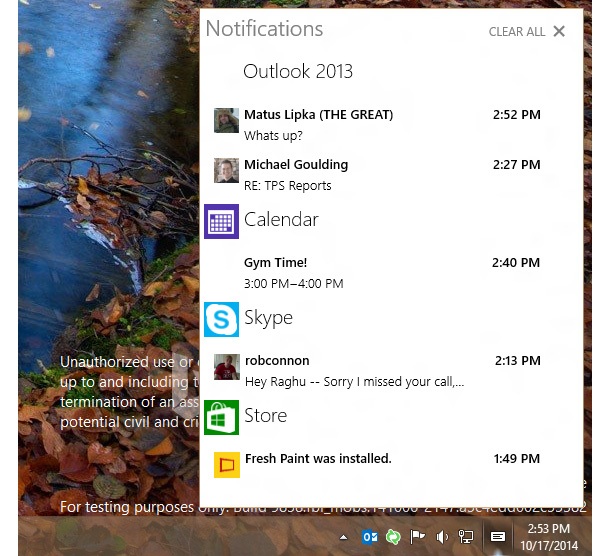Open the Calendar app icon

pyautogui.click(x=221, y=221)
